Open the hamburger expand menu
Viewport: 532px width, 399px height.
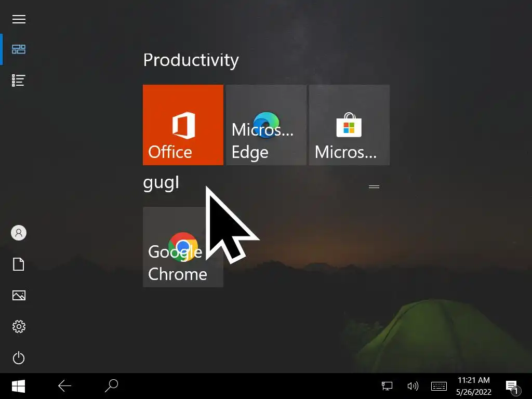click(x=19, y=19)
